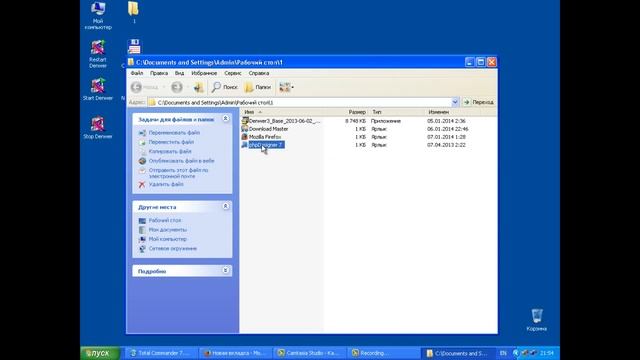
Task: Collapse the file and folder tasks panel
Action: (225, 119)
